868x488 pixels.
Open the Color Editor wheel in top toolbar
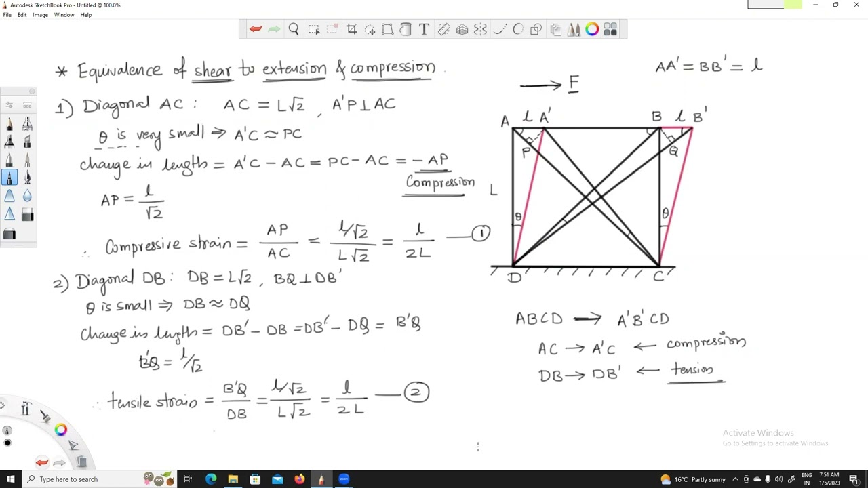pos(592,29)
